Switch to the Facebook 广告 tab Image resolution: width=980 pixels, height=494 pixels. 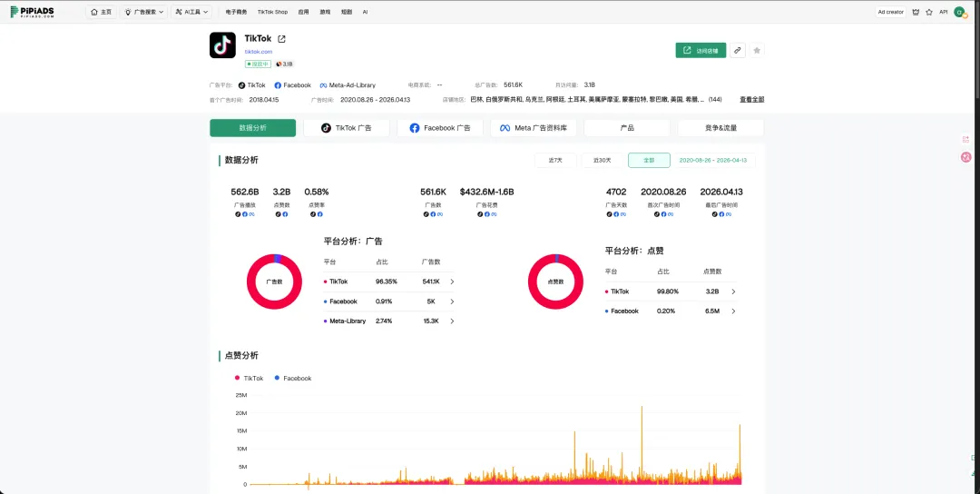[440, 127]
